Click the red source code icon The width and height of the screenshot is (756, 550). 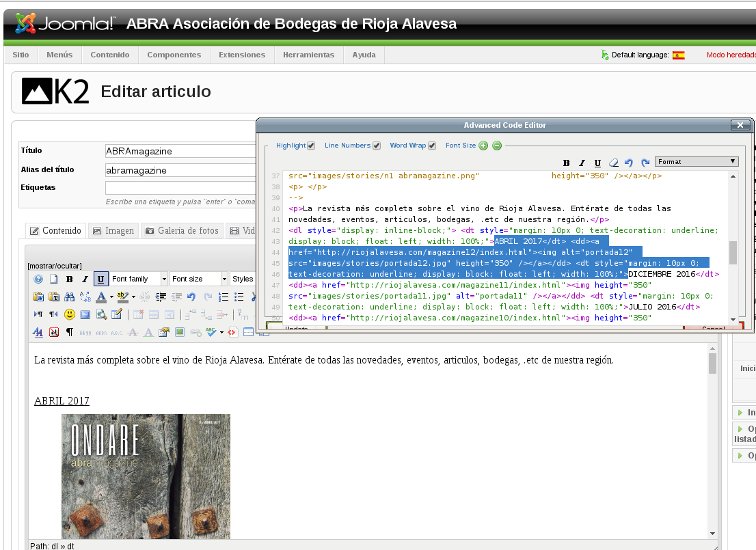(232, 333)
